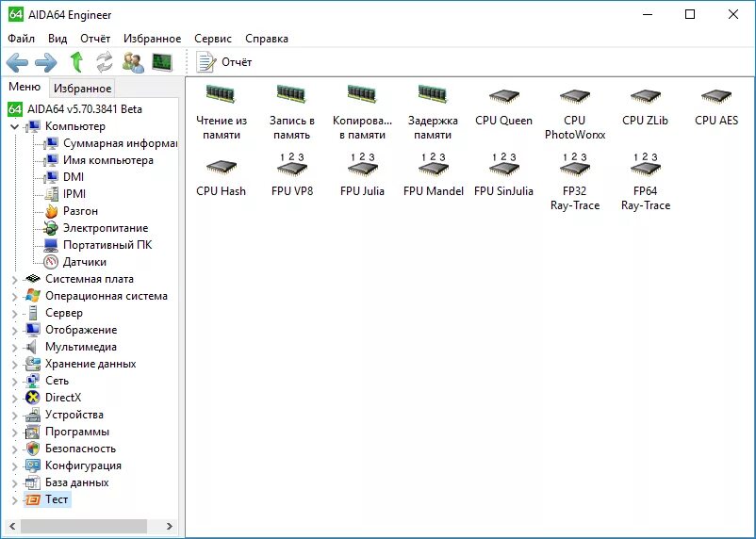Select the Конфигурация tree item
The image size is (756, 539).
tap(74, 465)
